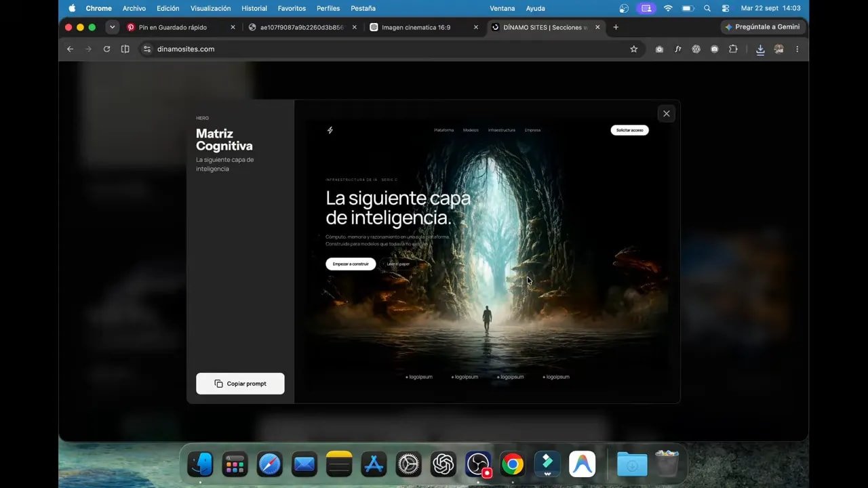Open the Pestaña menu

point(363,8)
